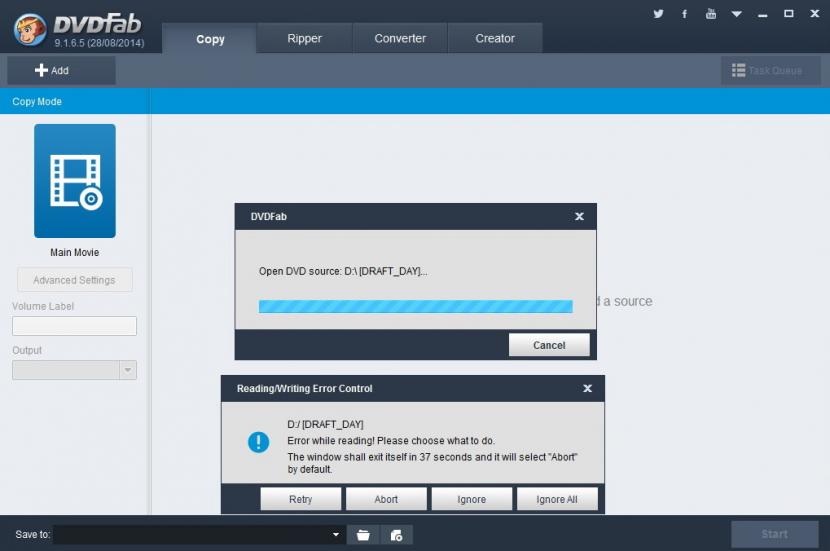Minimize the DVDFab window

(762, 14)
